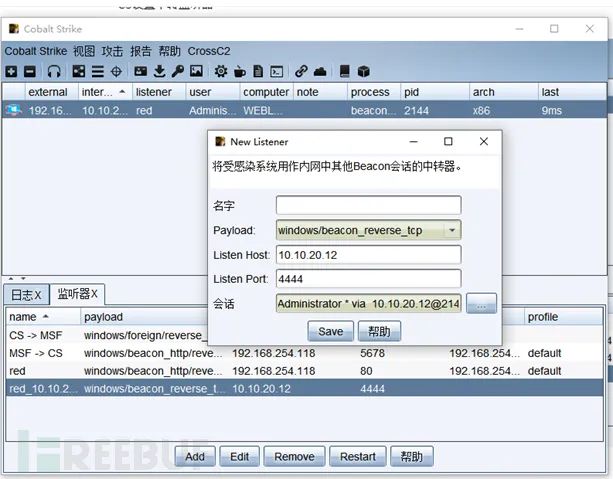The image size is (613, 479).
Task: Open the 视图 menu
Action: 84,51
